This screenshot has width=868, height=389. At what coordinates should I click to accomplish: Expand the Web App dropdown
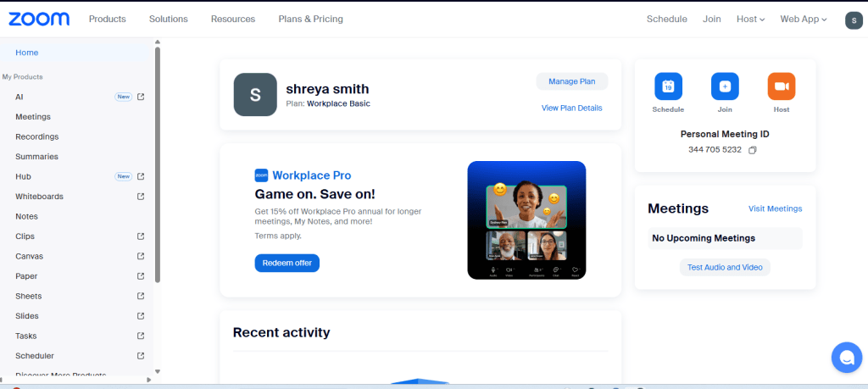click(804, 19)
